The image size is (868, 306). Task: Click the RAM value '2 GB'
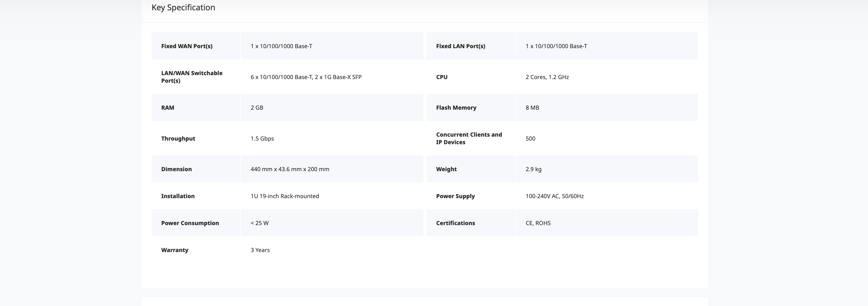coord(256,108)
